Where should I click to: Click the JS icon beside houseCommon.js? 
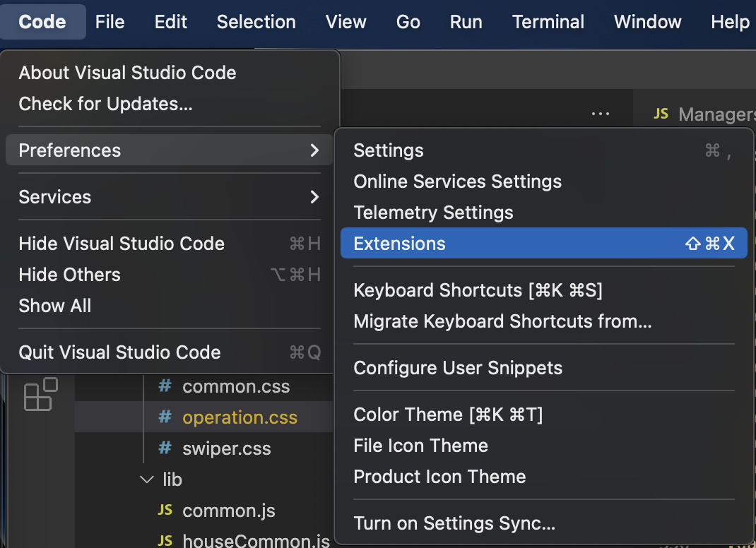pyautogui.click(x=164, y=540)
